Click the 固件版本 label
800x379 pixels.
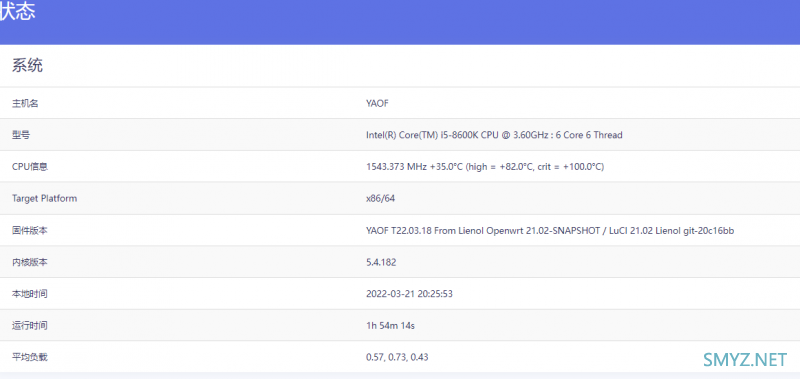(x=30, y=231)
